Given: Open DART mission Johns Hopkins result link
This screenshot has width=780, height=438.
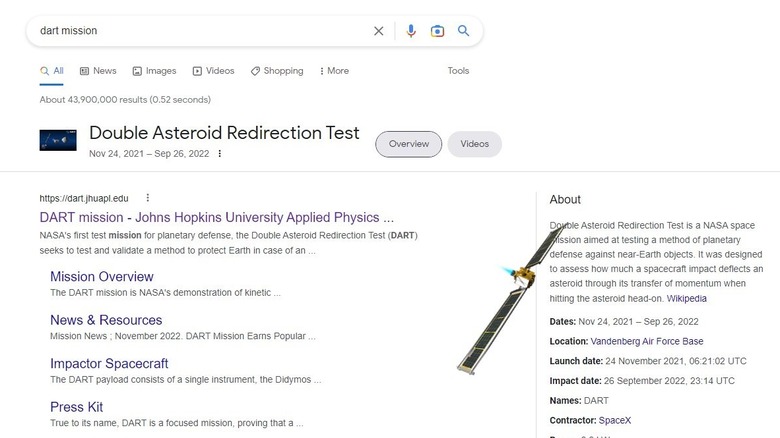Looking at the screenshot, I should (216, 217).
